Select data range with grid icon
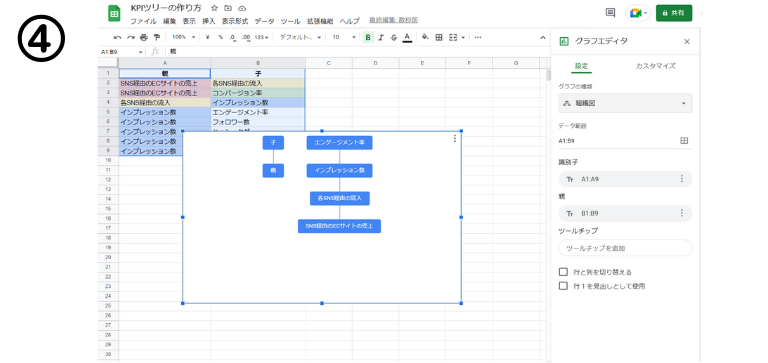 [684, 141]
